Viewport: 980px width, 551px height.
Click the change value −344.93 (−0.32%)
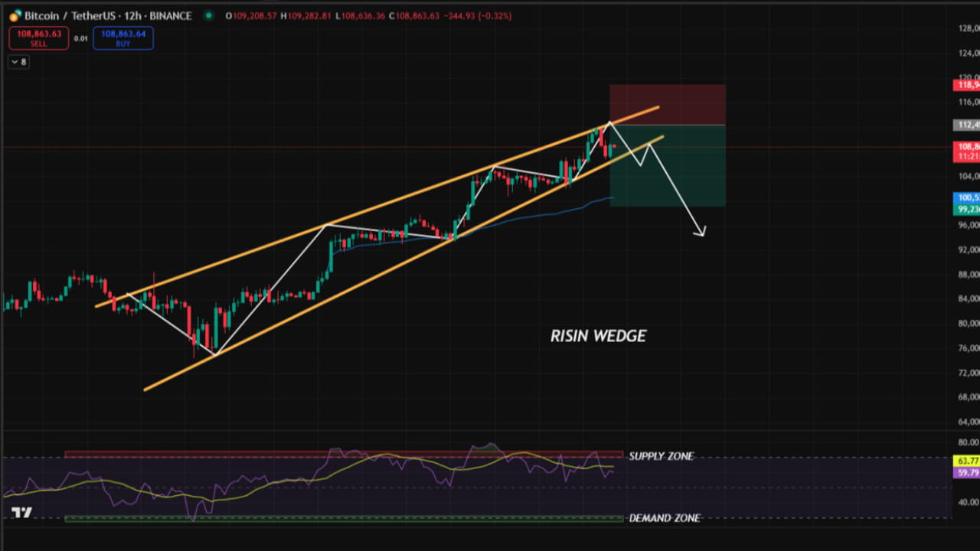click(x=479, y=16)
